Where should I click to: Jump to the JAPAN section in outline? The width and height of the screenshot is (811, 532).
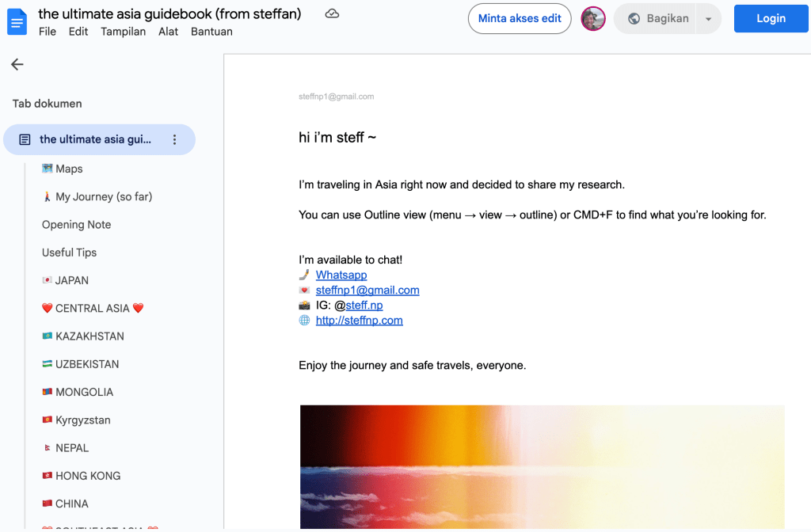pyautogui.click(x=71, y=280)
